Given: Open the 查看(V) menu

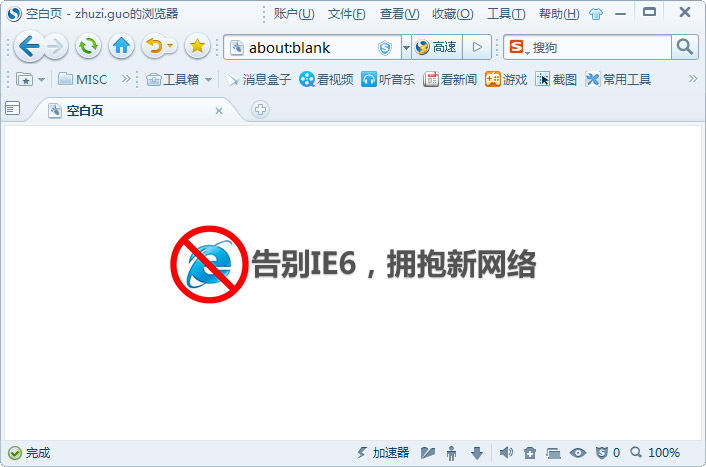Looking at the screenshot, I should (399, 14).
